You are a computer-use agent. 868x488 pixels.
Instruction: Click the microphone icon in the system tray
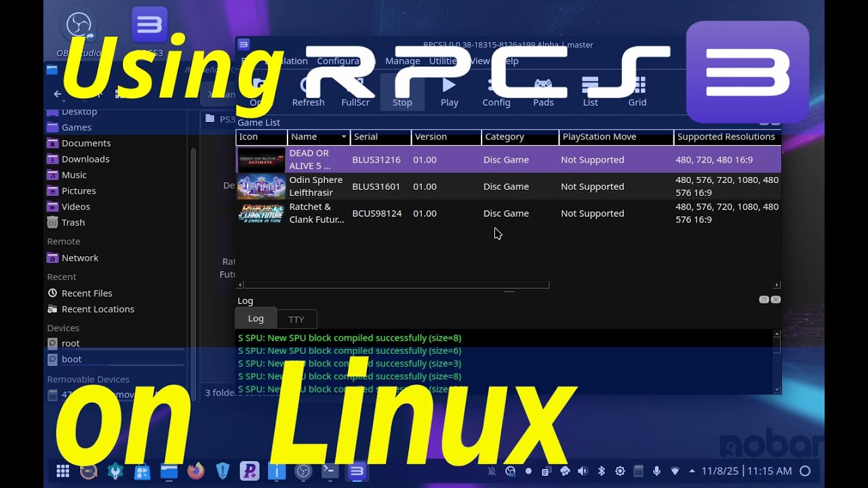[656, 471]
